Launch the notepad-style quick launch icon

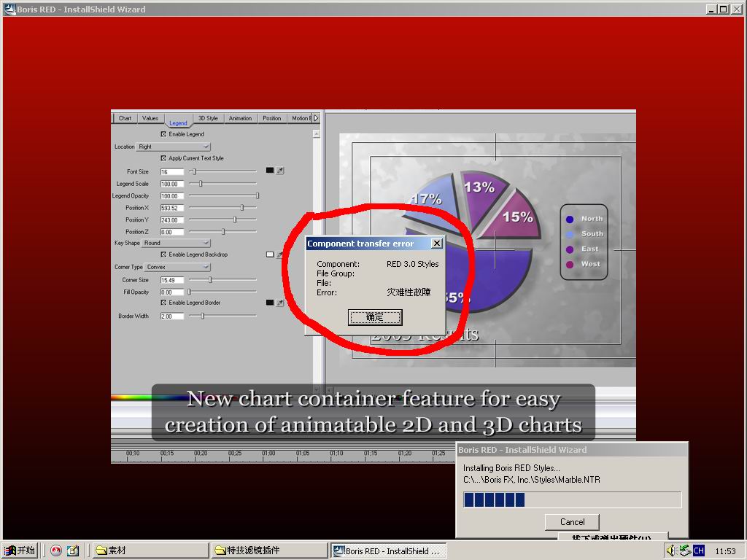pos(73,551)
